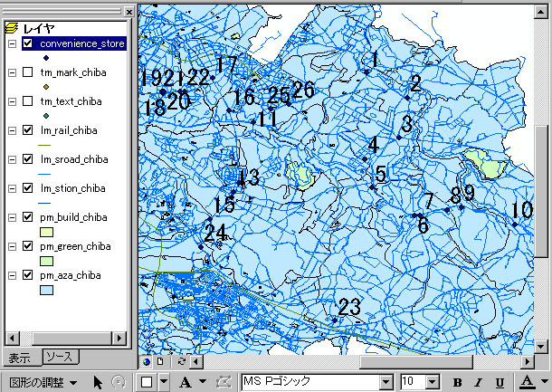Select the lm_sroad_chiba layer name
The height and width of the screenshot is (392, 552).
74,159
